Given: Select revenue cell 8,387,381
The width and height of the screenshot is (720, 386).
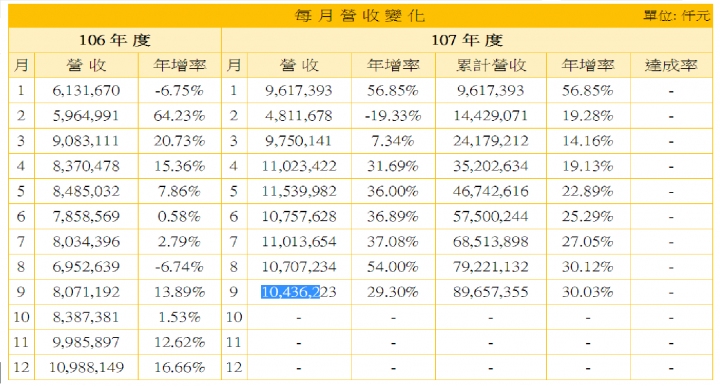Looking at the screenshot, I should 86,318.
